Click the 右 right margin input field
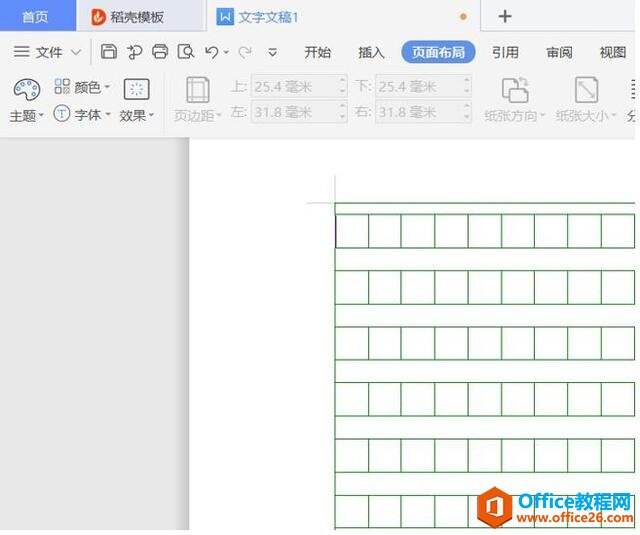This screenshot has width=640, height=535. 423,111
